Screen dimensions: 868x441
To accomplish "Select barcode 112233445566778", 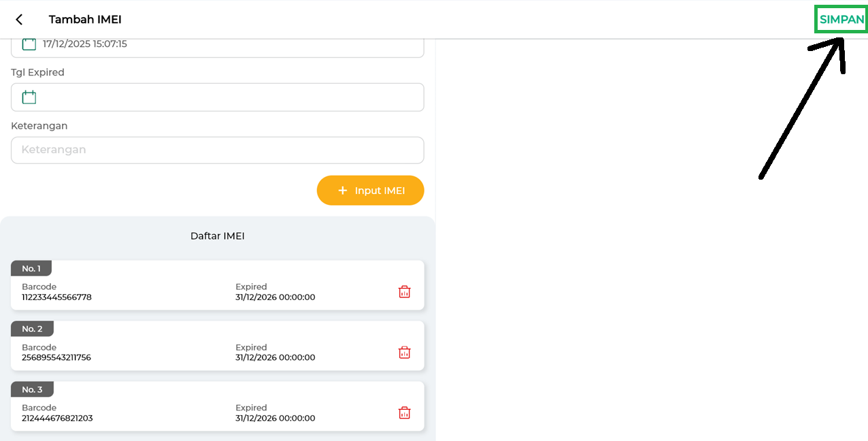I will tap(56, 297).
